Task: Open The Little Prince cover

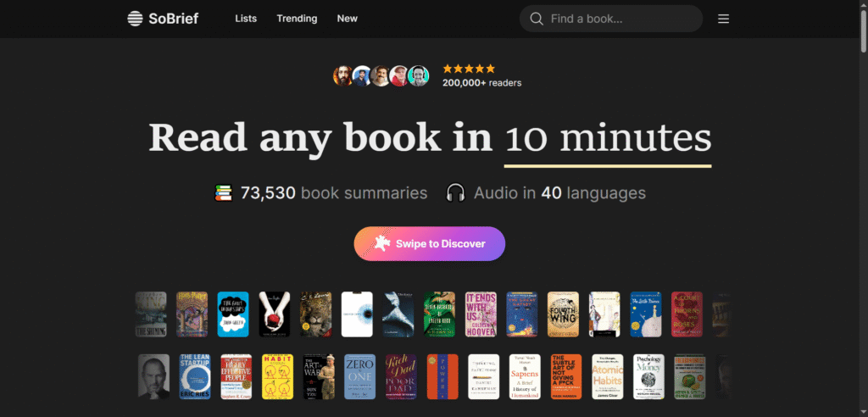Action: (645, 314)
